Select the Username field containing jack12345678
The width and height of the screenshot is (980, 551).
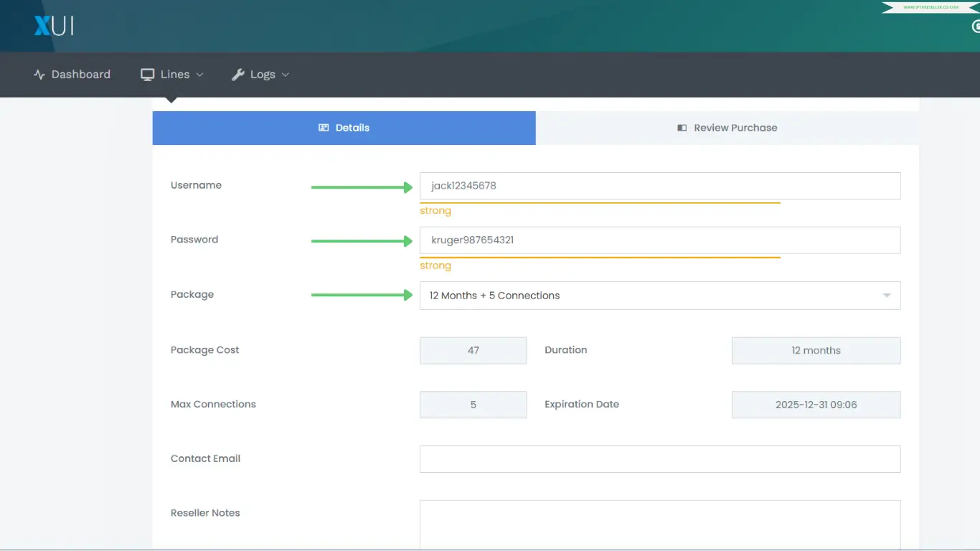[659, 185]
